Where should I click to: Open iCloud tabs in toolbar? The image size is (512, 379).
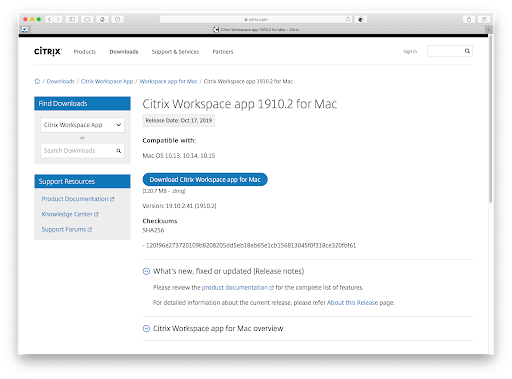coord(87,19)
